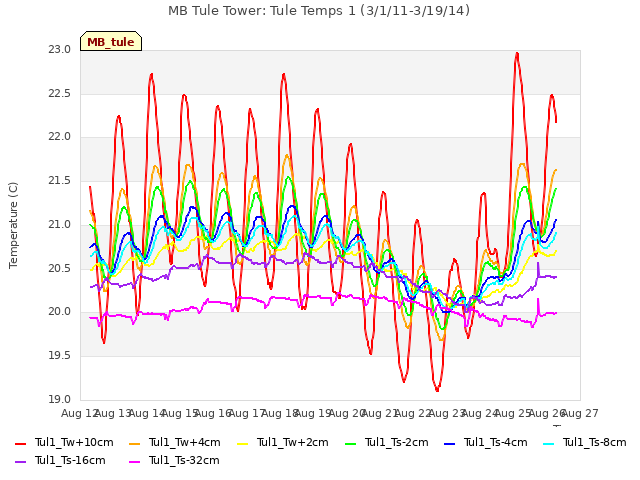The image size is (640, 480).
Task: Select the Tul1_Tw+10cm legend label
Action: pos(74,442)
